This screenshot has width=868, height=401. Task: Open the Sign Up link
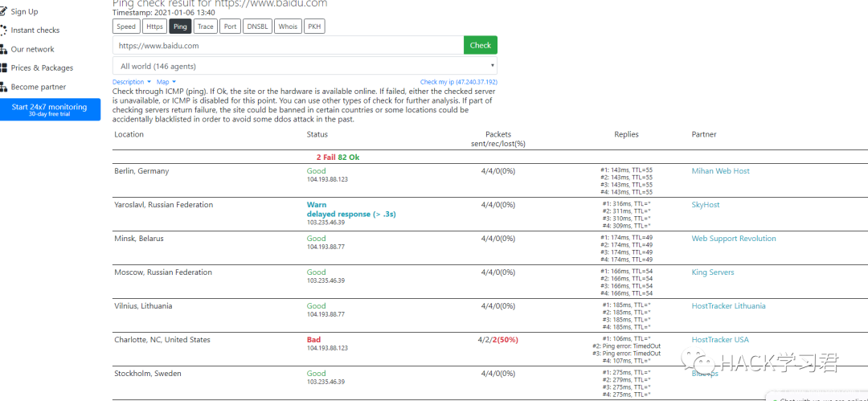[x=24, y=11]
